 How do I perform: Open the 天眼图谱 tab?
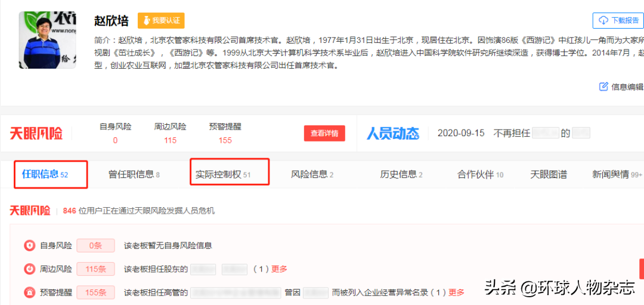(x=549, y=174)
